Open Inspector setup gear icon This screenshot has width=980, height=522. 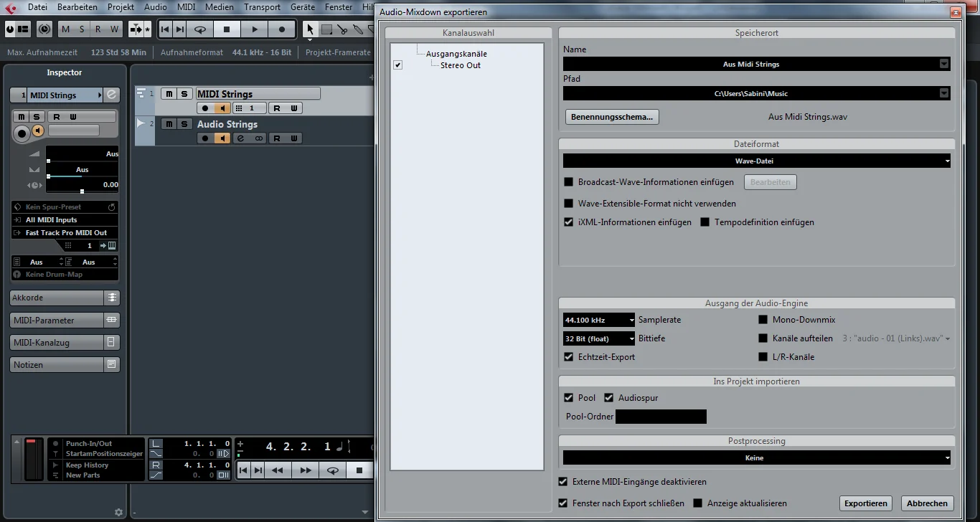pyautogui.click(x=118, y=512)
